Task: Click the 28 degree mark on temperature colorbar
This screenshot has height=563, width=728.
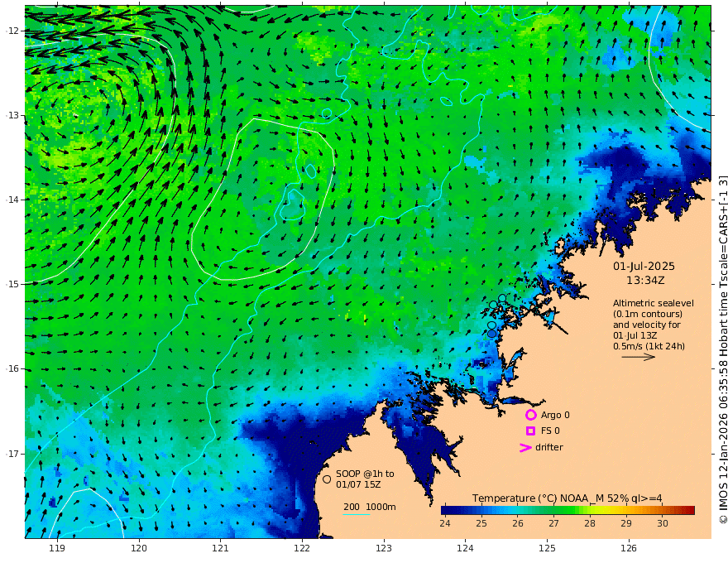Action: (590, 523)
